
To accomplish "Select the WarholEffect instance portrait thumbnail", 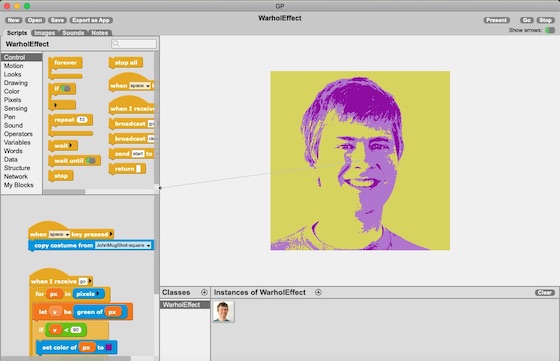I will point(224,311).
